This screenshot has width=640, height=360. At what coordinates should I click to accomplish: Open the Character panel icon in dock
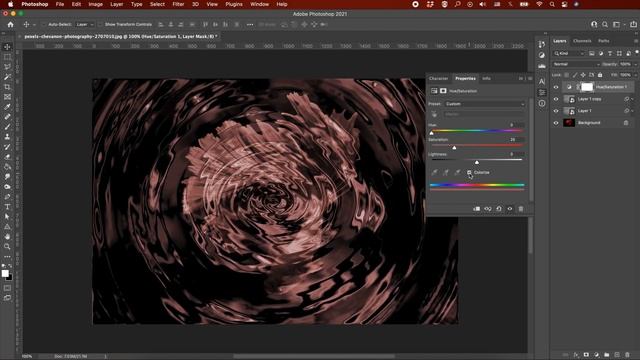pos(542,82)
